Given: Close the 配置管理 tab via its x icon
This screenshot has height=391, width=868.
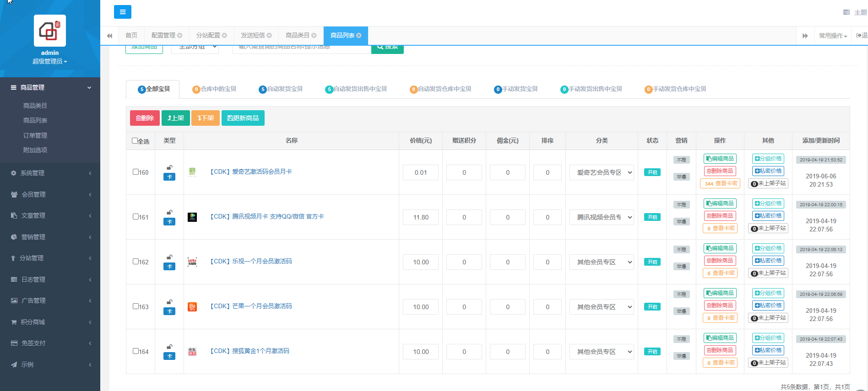Looking at the screenshot, I should (x=180, y=35).
